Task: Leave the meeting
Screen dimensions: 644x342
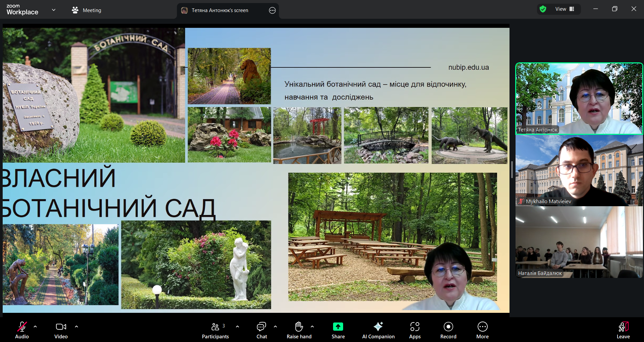Action: coord(623,330)
